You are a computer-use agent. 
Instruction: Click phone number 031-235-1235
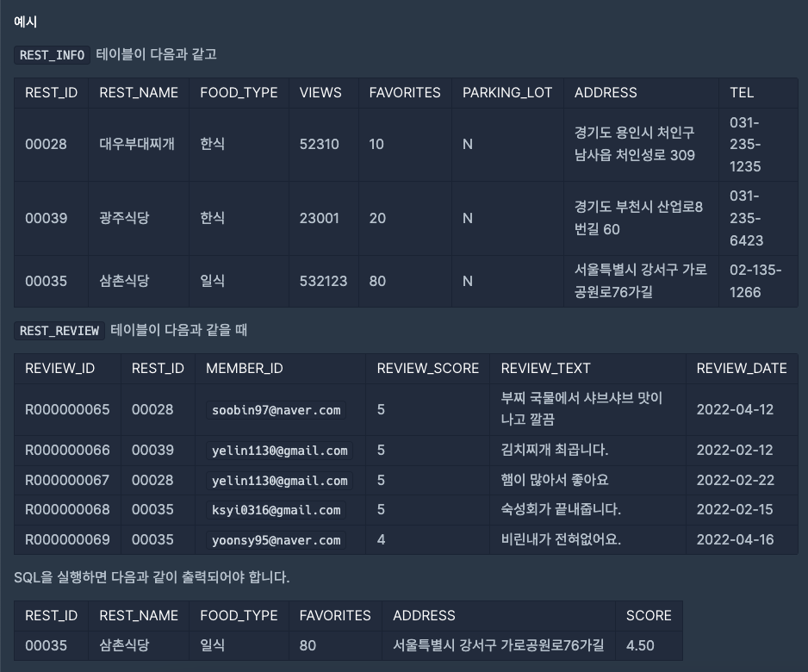pos(745,144)
